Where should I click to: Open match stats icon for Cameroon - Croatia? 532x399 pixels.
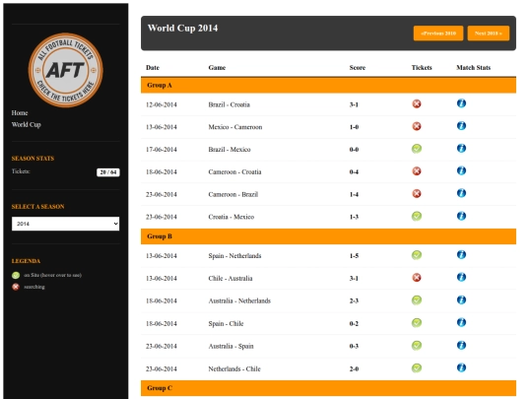[461, 170]
